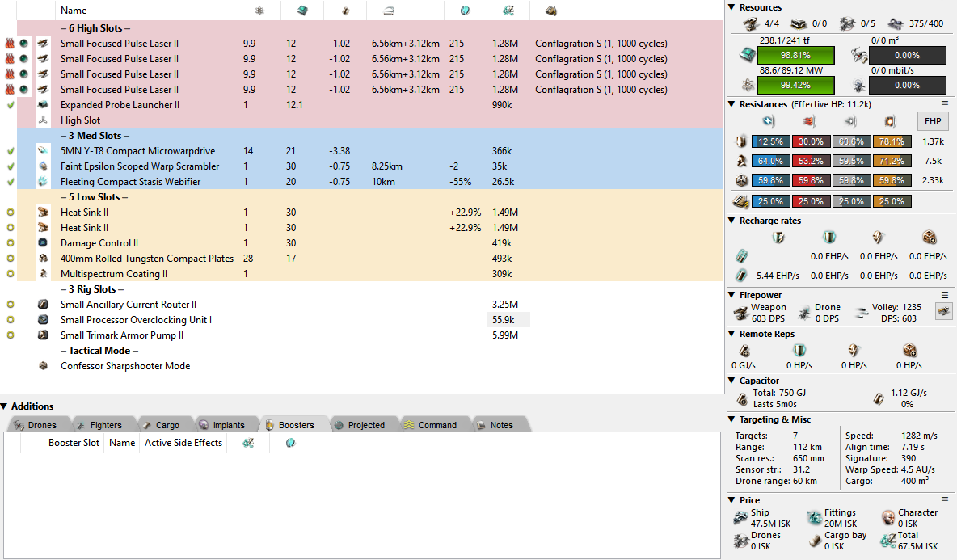Click the Expanded Probe Launcher II module icon
The image size is (957, 560).
tap(43, 105)
